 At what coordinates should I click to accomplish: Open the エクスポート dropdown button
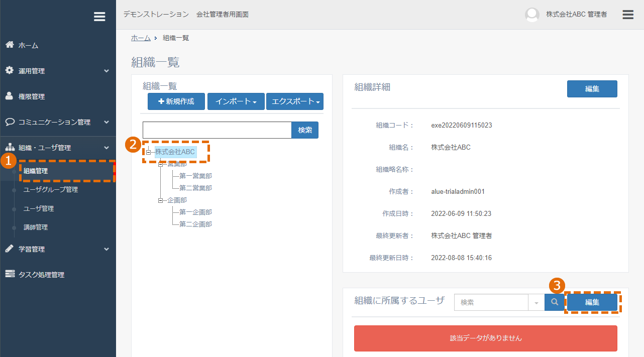(295, 101)
